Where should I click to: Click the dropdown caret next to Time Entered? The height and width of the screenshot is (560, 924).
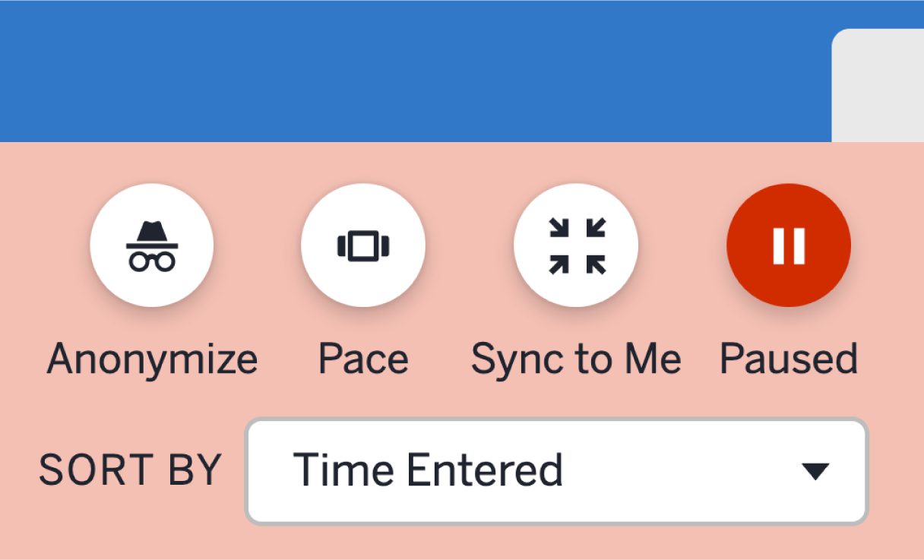(815, 470)
